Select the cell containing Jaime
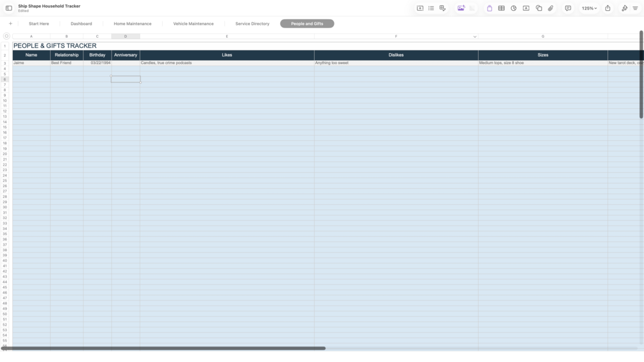The width and height of the screenshot is (644, 362). tap(31, 63)
